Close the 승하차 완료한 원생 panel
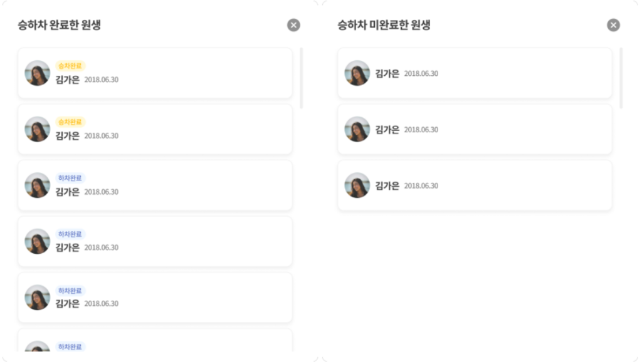The width and height of the screenshot is (642, 364). pyautogui.click(x=293, y=25)
